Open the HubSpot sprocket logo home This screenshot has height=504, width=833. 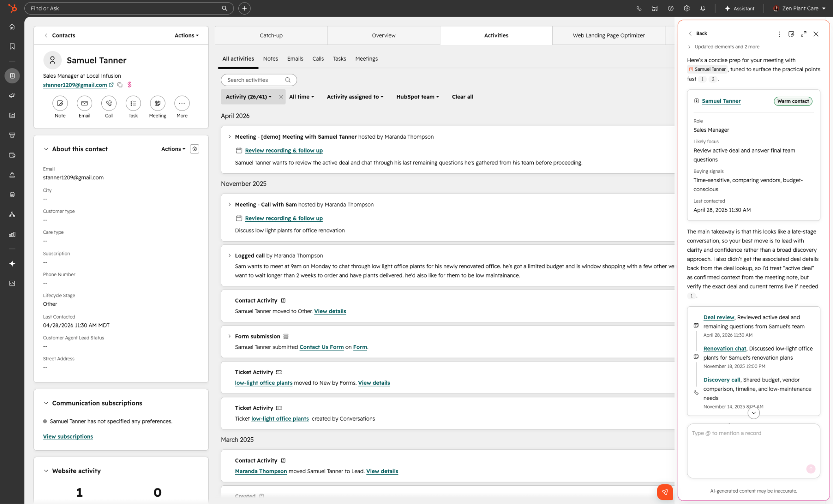[12, 8]
